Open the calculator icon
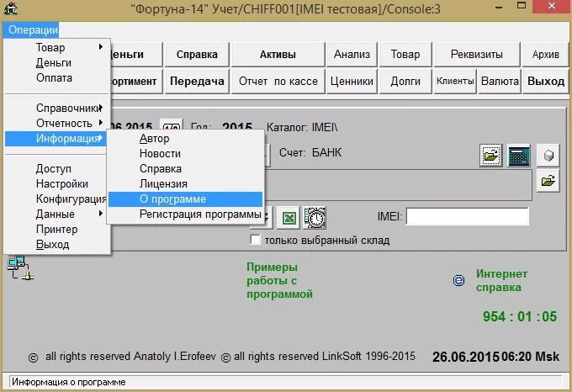Viewport: 572px width, 392px height. pyautogui.click(x=518, y=156)
